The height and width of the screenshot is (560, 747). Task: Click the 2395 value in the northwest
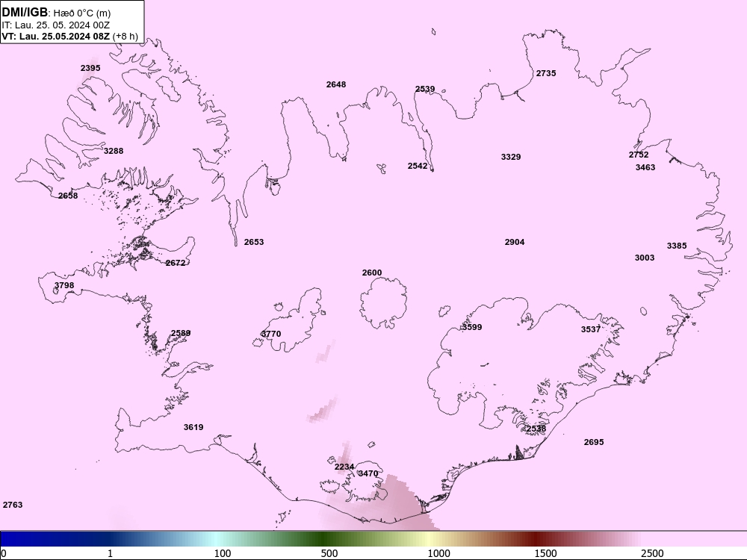(x=90, y=68)
